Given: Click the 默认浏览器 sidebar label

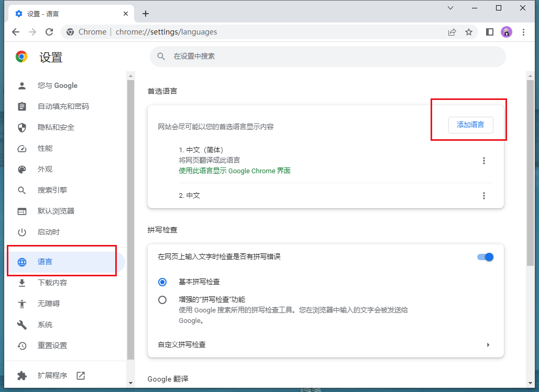Looking at the screenshot, I should 56,211.
